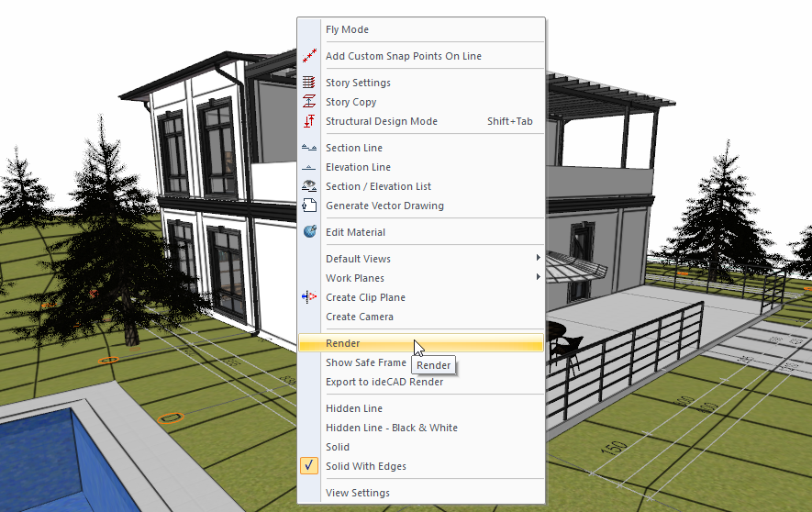Expand the Default Views submenu
Screen dimensions: 812x512
(538, 259)
